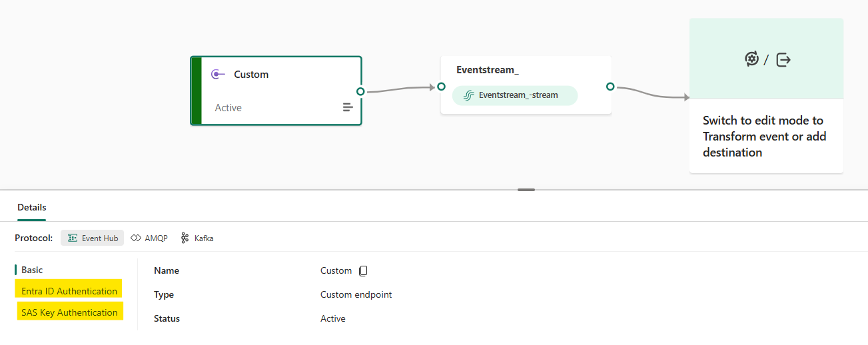Select the Event Hub protocol
868x345 pixels.
93,238
